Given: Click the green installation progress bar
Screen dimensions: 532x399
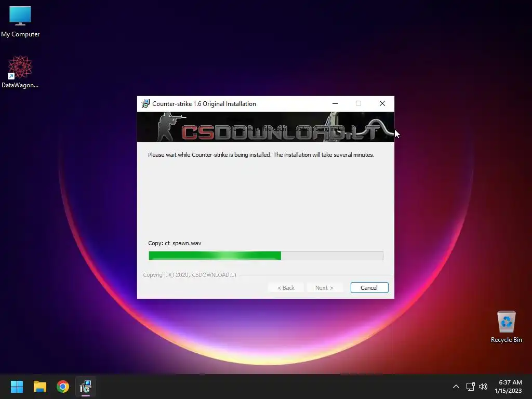Looking at the screenshot, I should pos(265,256).
